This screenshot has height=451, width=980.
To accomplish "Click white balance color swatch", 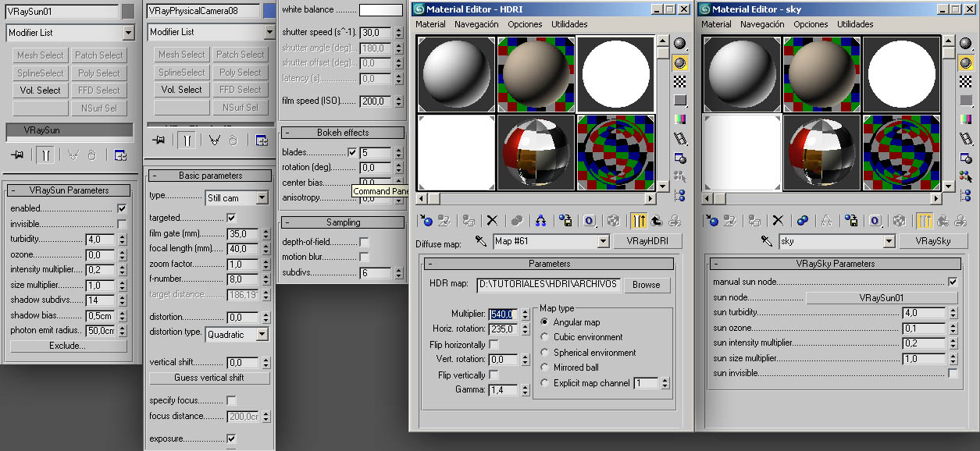I will point(380,10).
